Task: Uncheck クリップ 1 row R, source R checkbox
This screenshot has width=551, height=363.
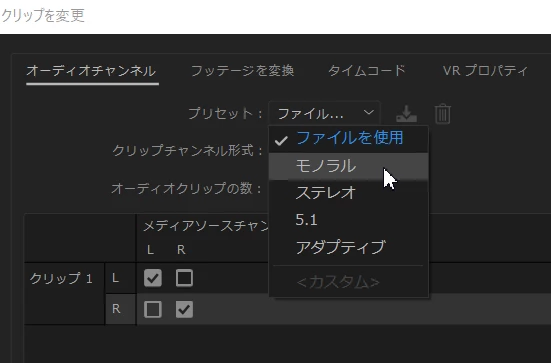Action: 184,309
